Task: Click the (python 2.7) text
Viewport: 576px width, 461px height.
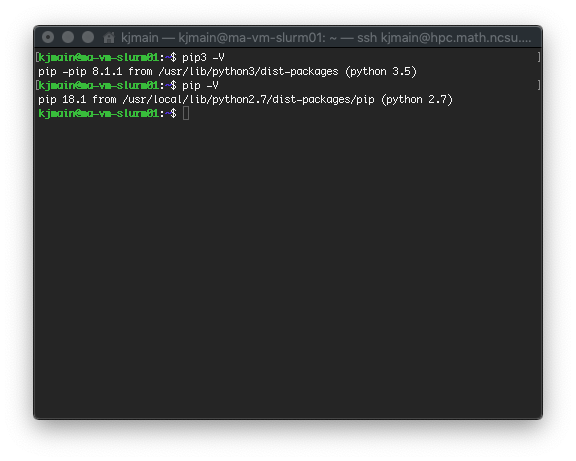Action: coord(417,100)
